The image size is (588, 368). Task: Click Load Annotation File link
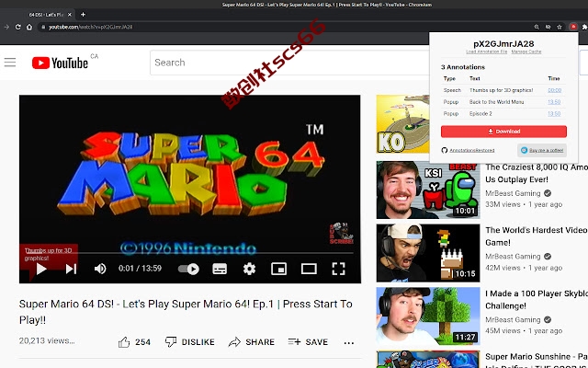[486, 52]
